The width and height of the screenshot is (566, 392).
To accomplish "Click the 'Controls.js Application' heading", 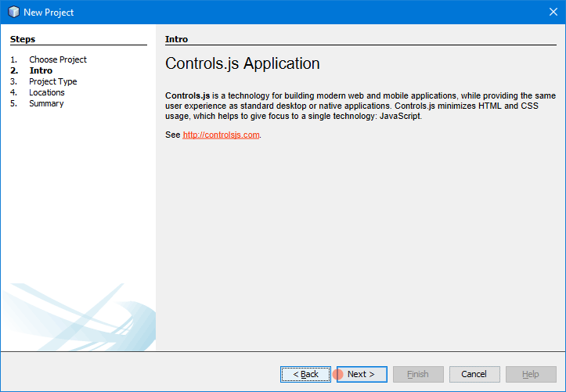I will (242, 63).
